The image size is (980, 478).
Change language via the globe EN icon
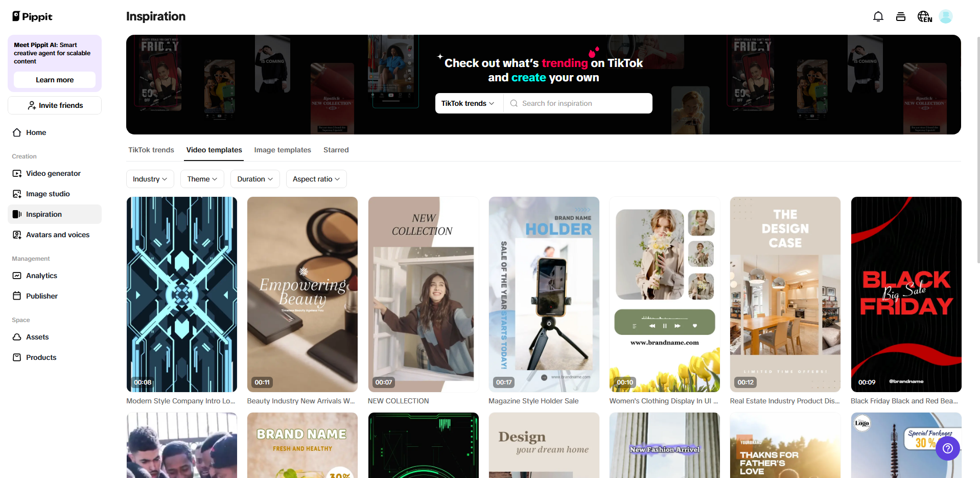click(x=924, y=17)
